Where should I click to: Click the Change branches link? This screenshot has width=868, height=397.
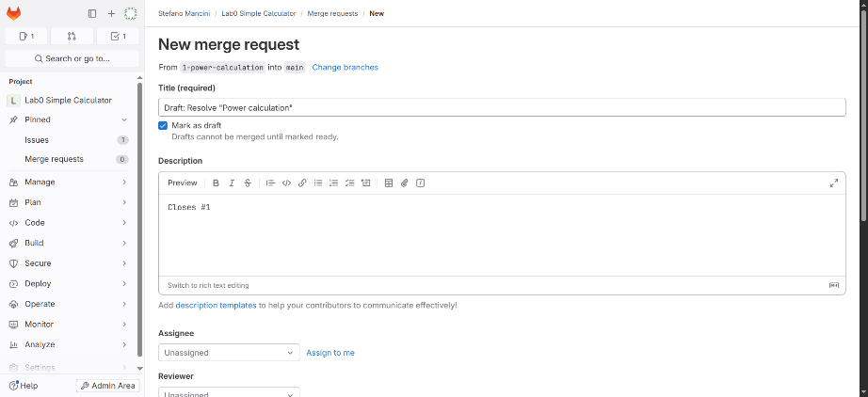345,68
